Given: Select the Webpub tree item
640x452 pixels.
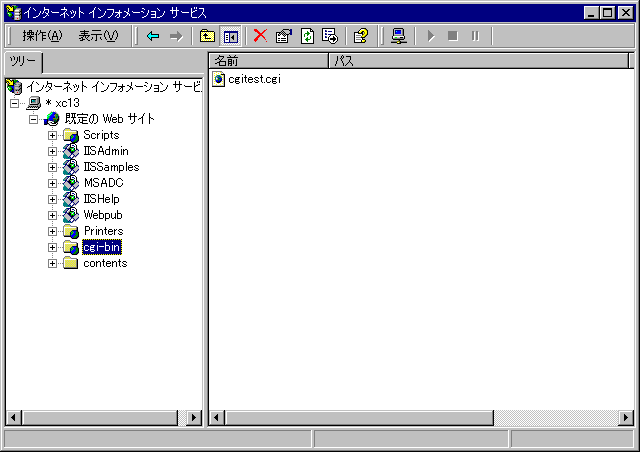Looking at the screenshot, I should tap(103, 215).
